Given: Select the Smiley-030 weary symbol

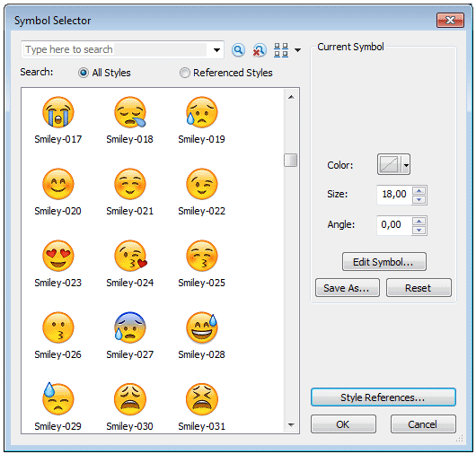Looking at the screenshot, I should click(130, 399).
